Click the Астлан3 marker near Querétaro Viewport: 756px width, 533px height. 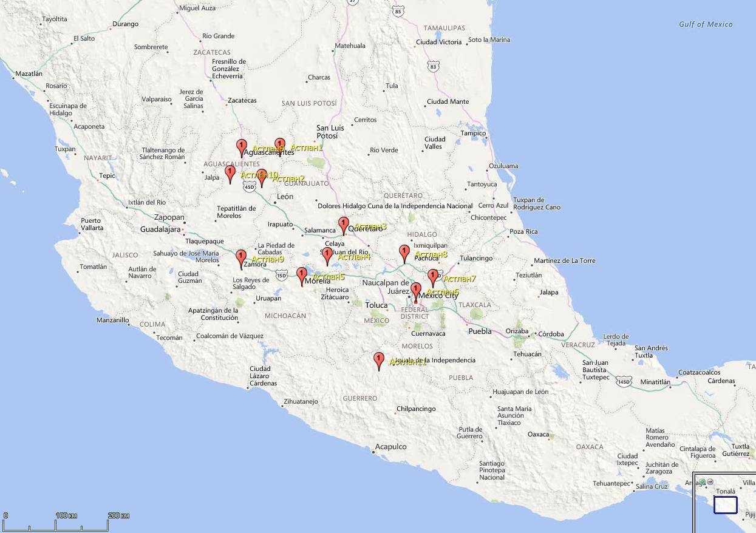pos(344,225)
